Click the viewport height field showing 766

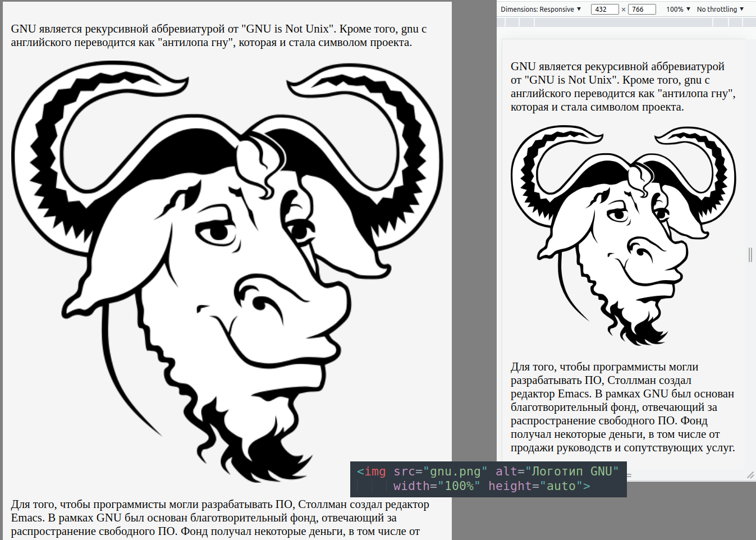(642, 10)
